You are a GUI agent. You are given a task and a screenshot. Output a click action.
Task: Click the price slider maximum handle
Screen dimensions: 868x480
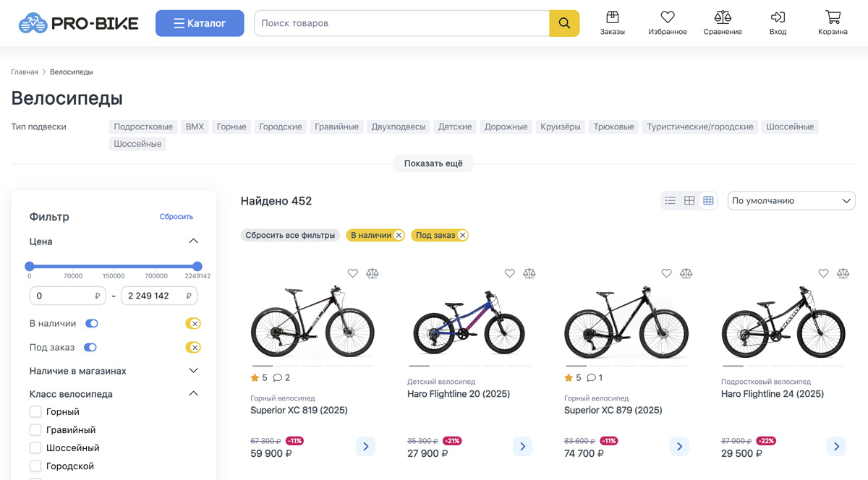click(197, 266)
